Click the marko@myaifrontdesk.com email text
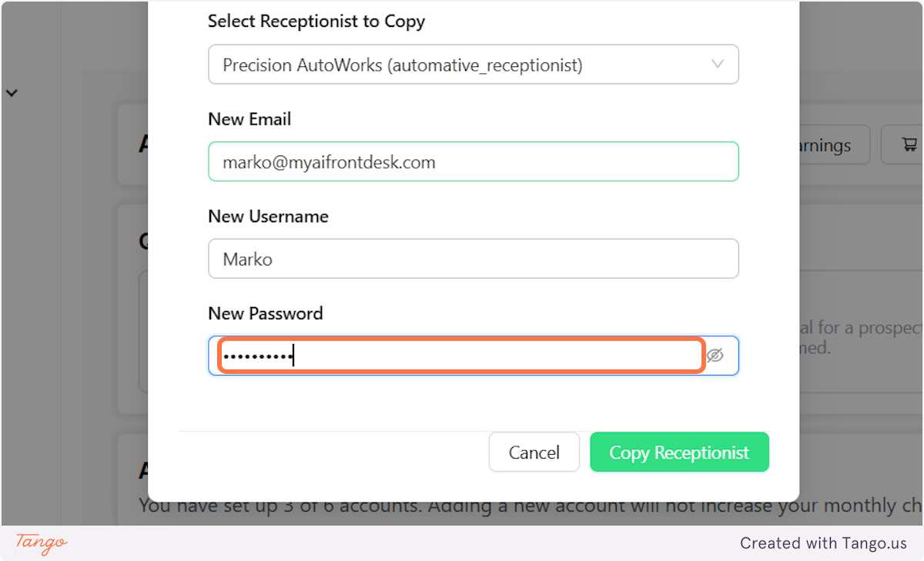Screen dimensions: 924x561 point(329,162)
